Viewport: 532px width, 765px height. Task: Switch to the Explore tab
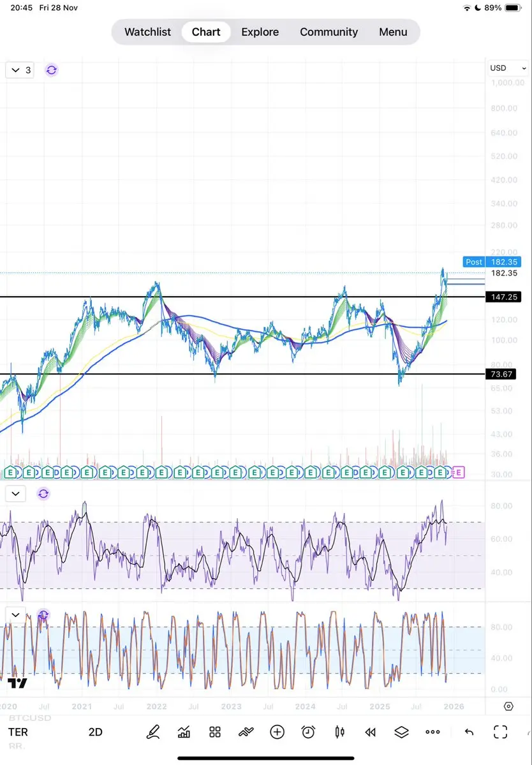point(260,32)
